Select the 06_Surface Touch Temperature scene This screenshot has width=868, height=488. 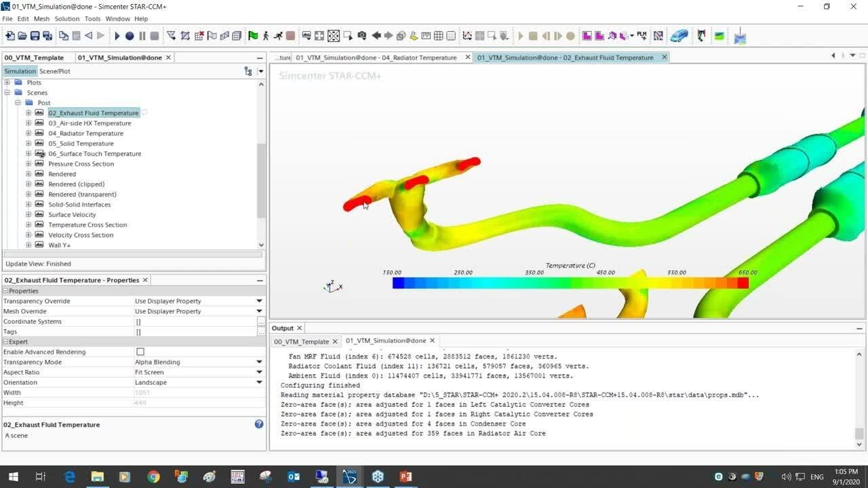coord(94,154)
